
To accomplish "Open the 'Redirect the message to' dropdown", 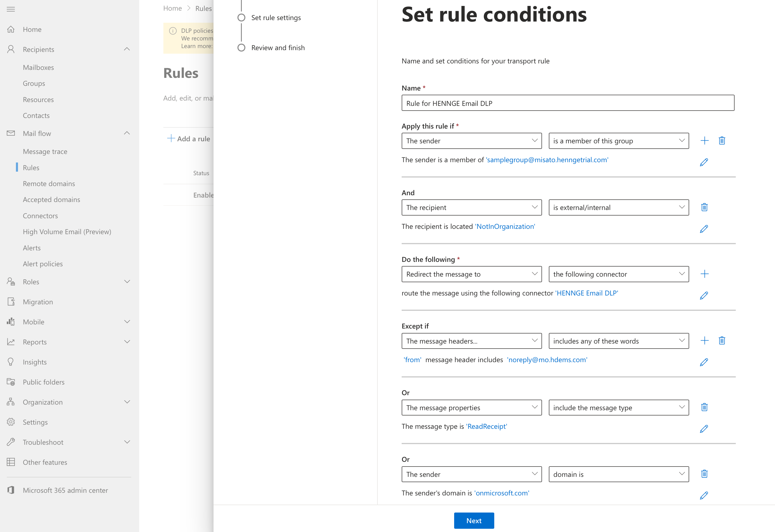I will point(471,274).
